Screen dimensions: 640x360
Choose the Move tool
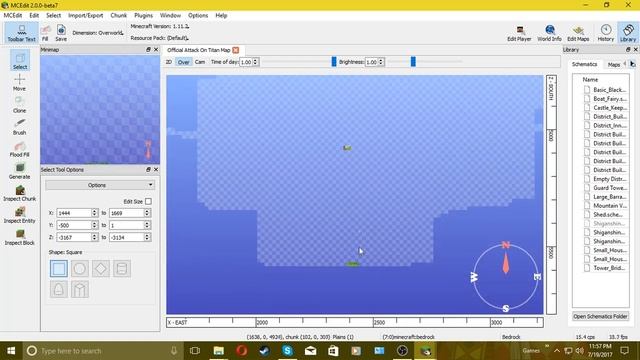click(x=20, y=82)
